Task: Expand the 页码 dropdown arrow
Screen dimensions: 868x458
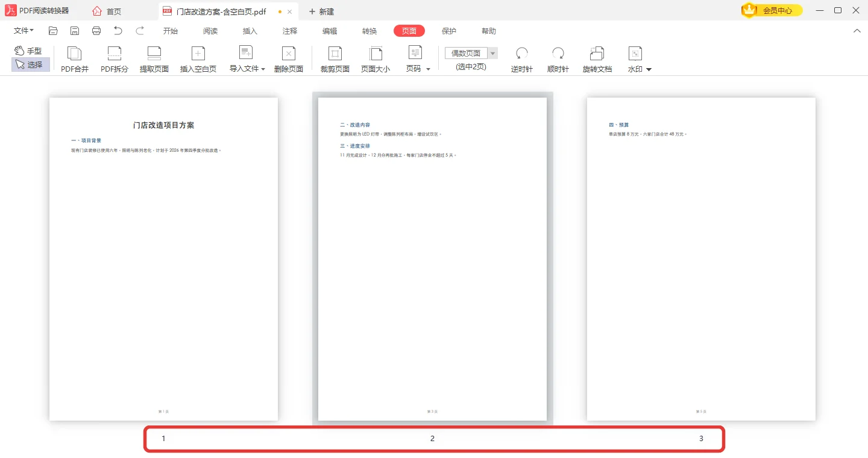Action: [x=428, y=69]
